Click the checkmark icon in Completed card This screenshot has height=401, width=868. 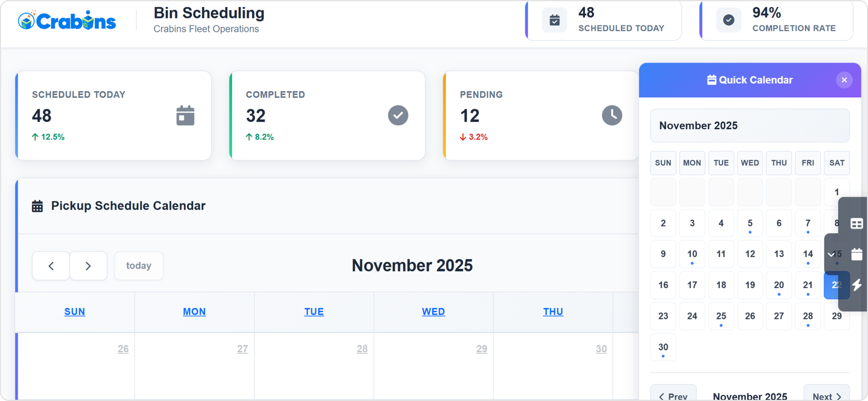pos(398,116)
